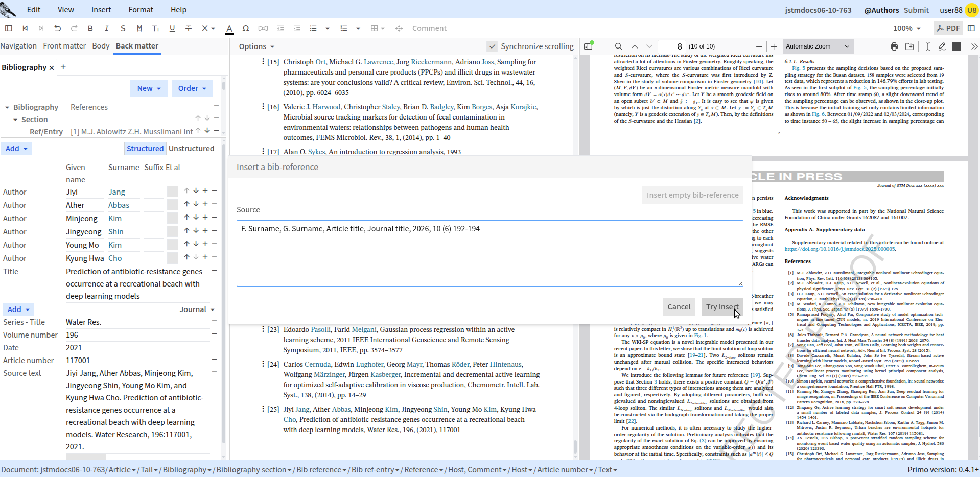
Task: Print the PDF using the printer icon
Action: 894,46
